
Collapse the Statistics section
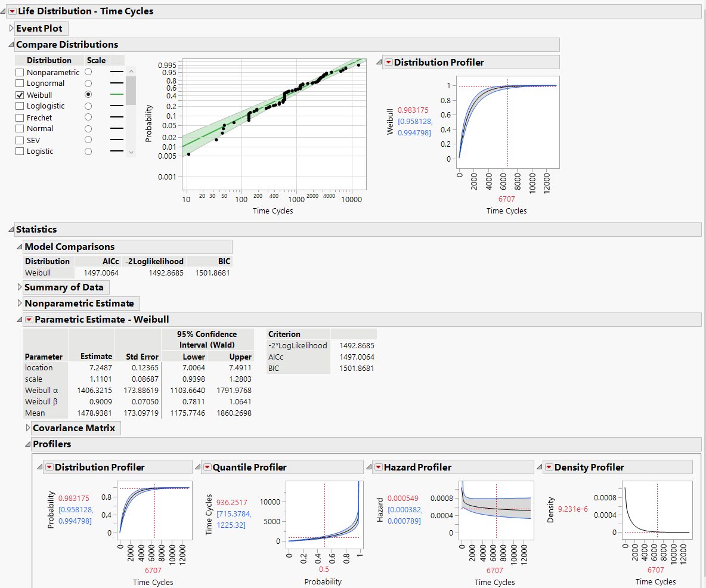coord(12,229)
